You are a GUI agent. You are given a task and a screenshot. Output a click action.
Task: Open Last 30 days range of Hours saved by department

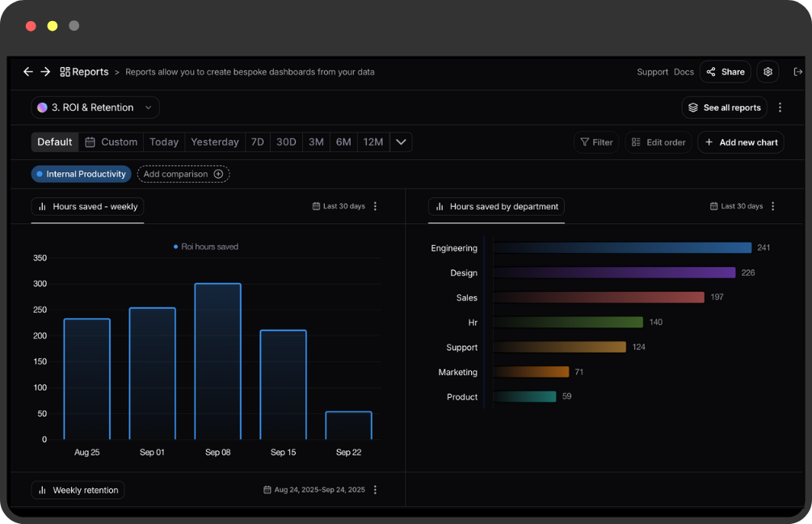point(736,206)
